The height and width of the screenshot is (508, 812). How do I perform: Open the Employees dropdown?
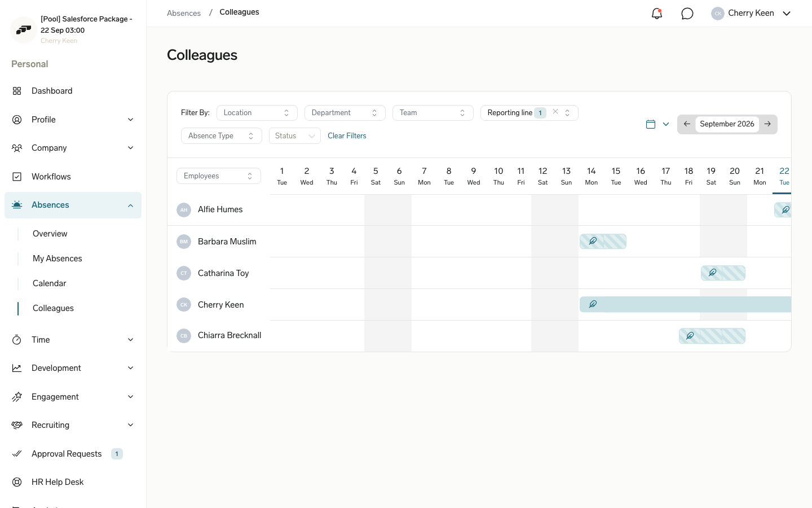pos(219,176)
